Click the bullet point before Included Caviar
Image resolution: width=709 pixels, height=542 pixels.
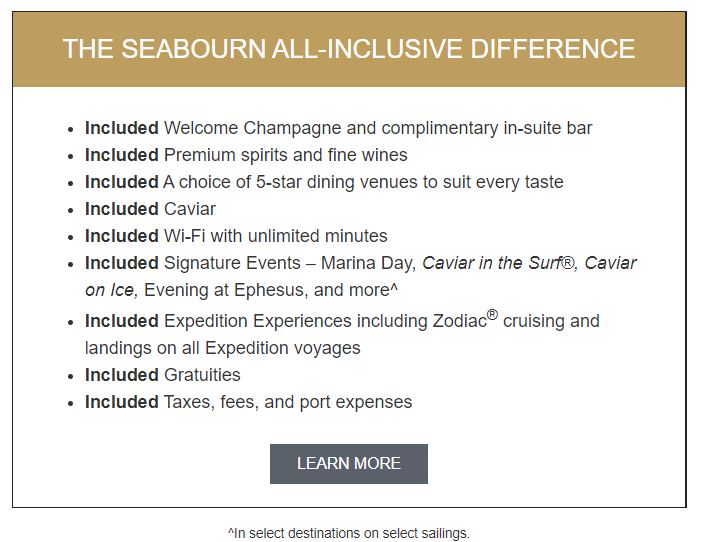[70, 211]
